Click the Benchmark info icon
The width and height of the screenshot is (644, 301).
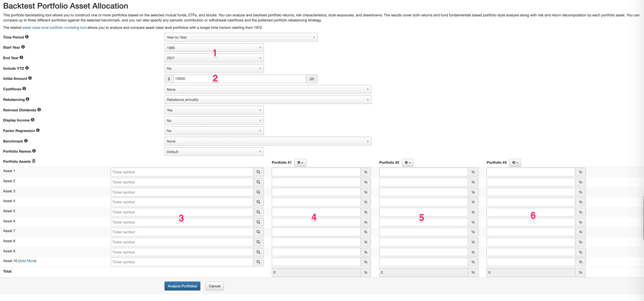[x=26, y=141]
